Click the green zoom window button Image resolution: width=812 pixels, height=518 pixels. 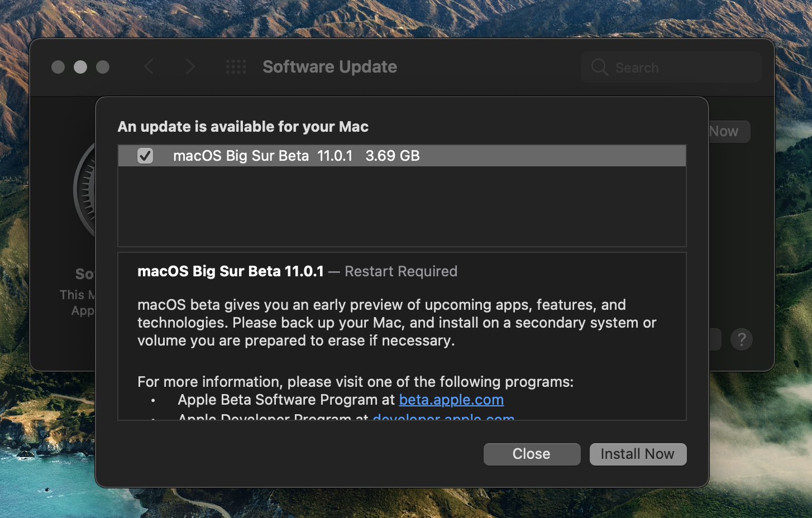tap(103, 67)
